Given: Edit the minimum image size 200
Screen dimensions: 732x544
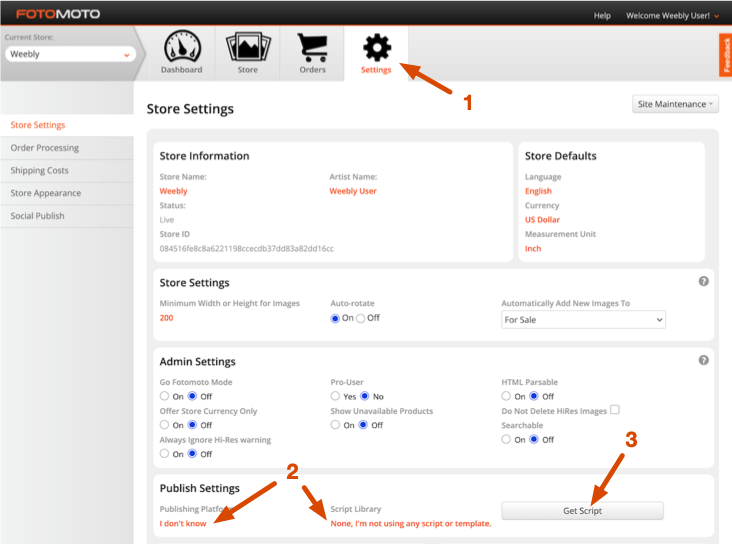Looking at the screenshot, I should pyautogui.click(x=166, y=318).
